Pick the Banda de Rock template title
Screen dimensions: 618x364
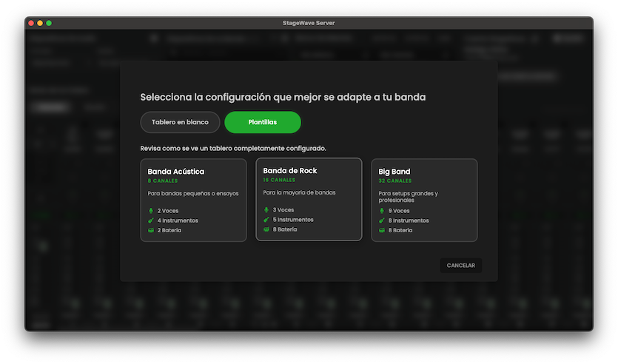(290, 171)
